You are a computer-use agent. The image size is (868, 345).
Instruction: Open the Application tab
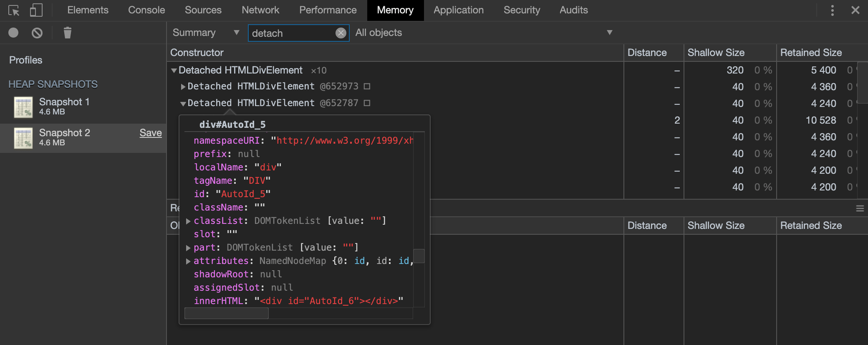pos(459,10)
